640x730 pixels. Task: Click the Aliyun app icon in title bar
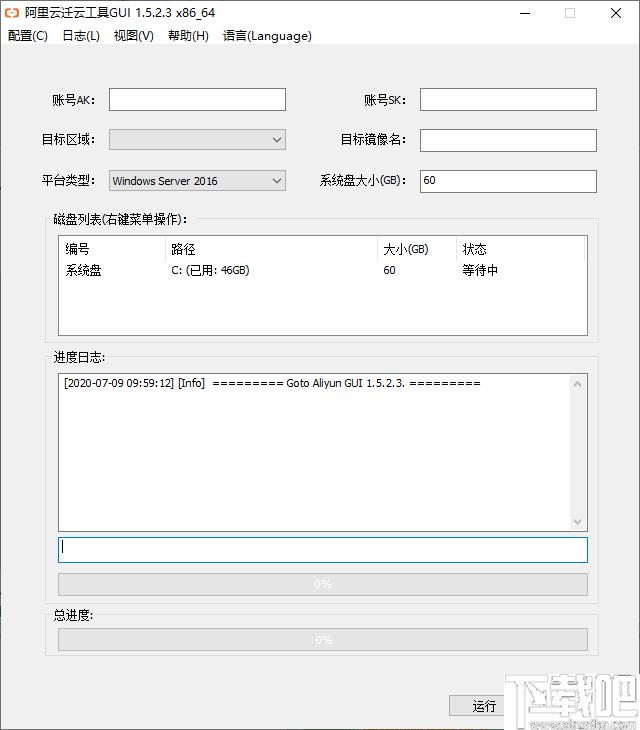pos(12,13)
